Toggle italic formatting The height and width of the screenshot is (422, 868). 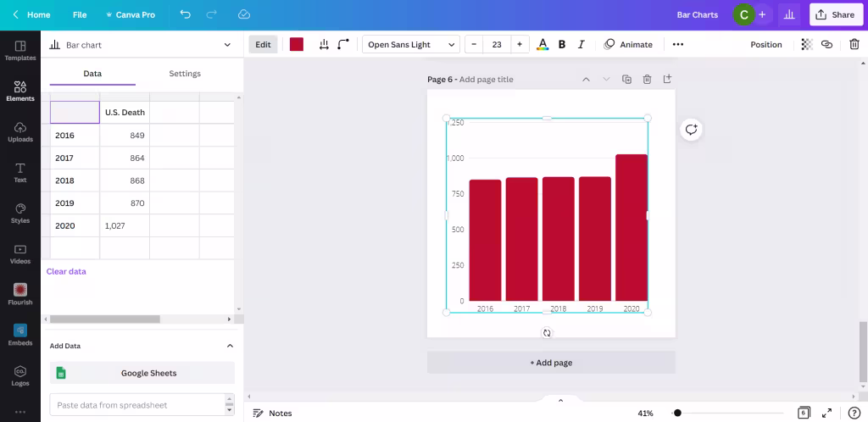(x=581, y=44)
